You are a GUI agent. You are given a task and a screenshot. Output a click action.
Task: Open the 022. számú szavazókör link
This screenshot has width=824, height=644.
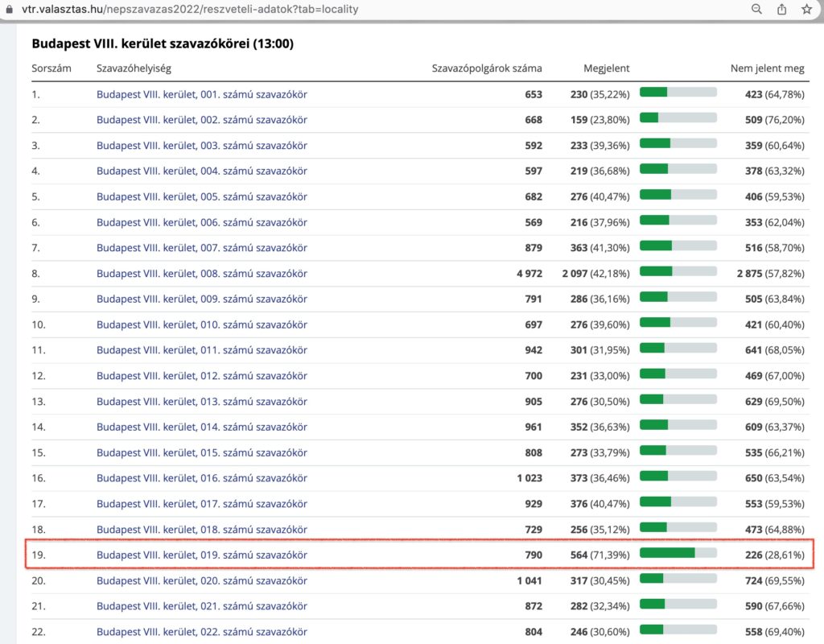click(x=201, y=632)
